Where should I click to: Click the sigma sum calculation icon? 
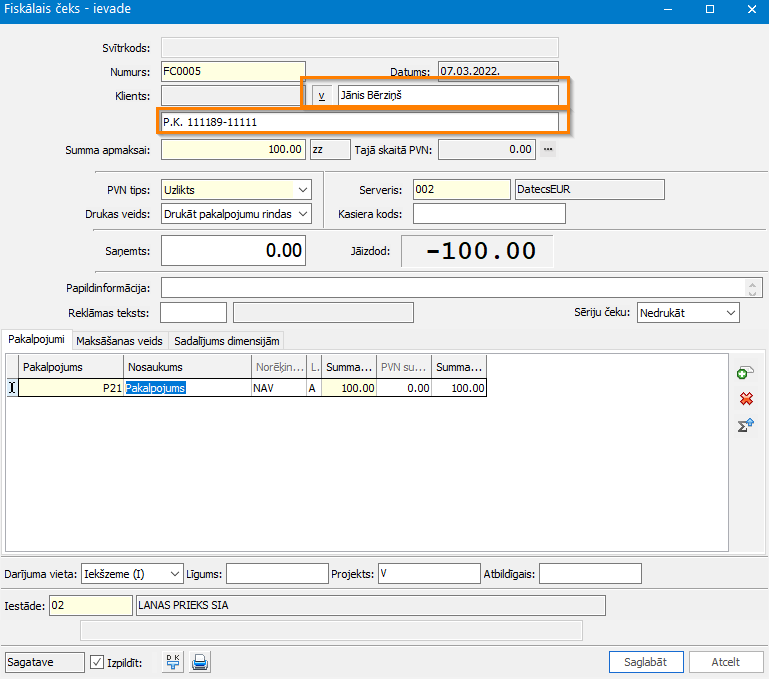click(745, 426)
